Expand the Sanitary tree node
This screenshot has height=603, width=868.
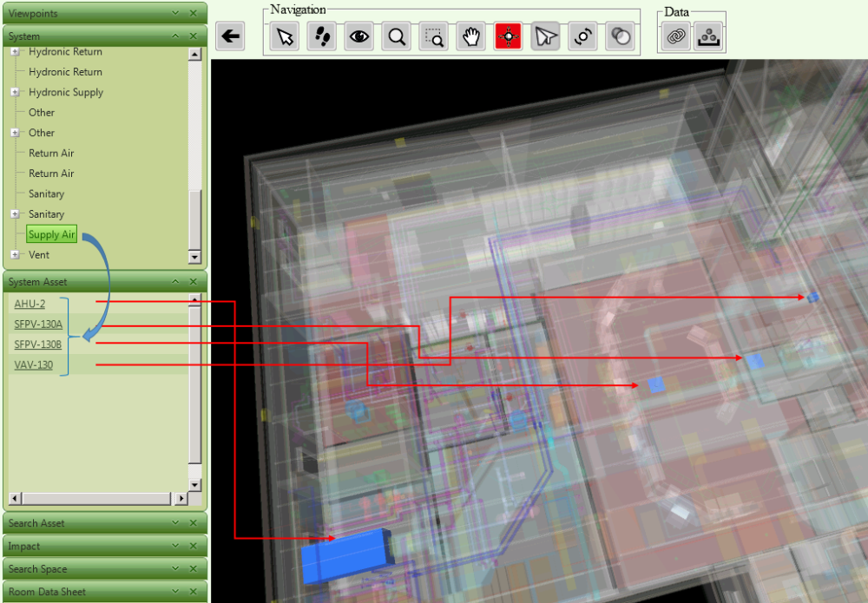(x=15, y=213)
